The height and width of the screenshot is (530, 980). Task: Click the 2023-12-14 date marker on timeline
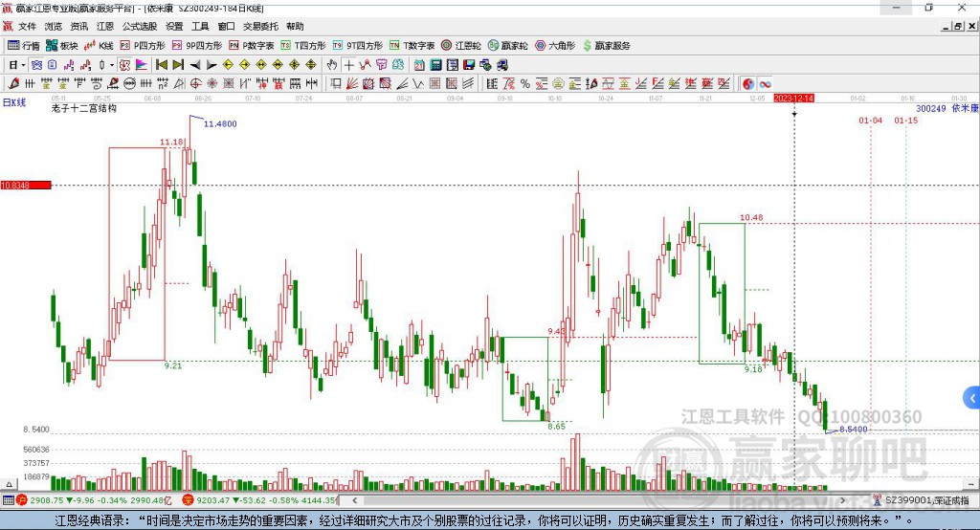tap(793, 98)
